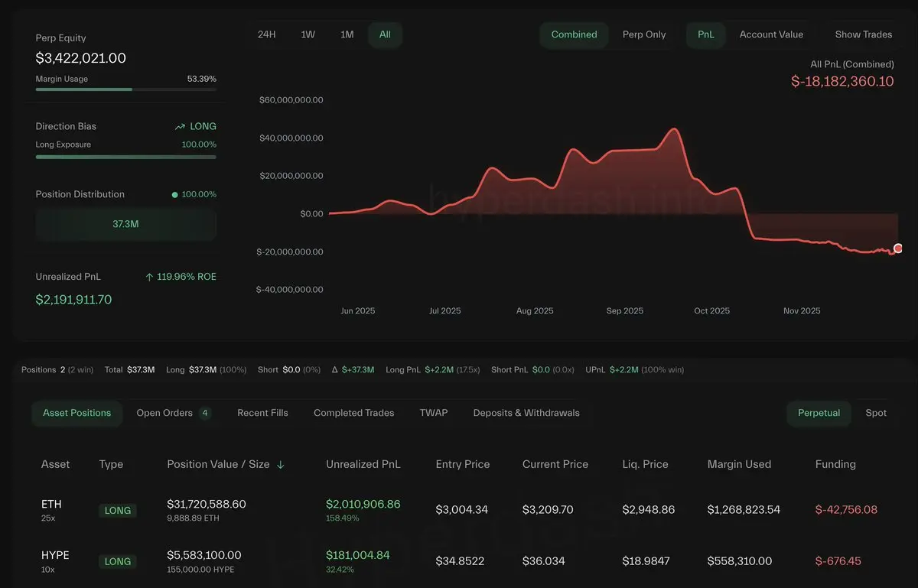Screen dimensions: 918x588
Task: Select the 1M time range
Action: click(x=347, y=34)
